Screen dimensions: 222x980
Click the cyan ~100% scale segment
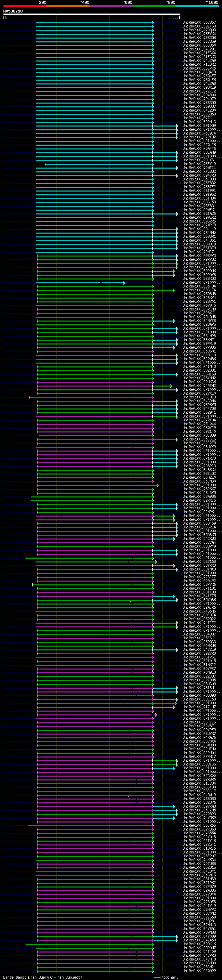tap(197, 6)
